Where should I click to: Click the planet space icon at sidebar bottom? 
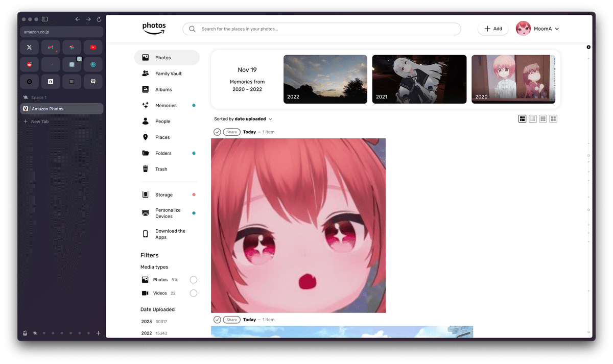tap(35, 333)
